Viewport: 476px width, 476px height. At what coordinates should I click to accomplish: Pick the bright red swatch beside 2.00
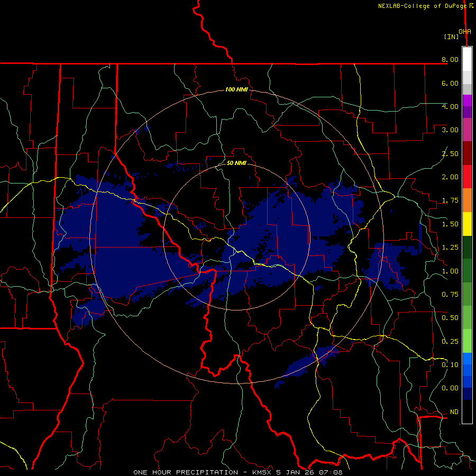(x=467, y=177)
